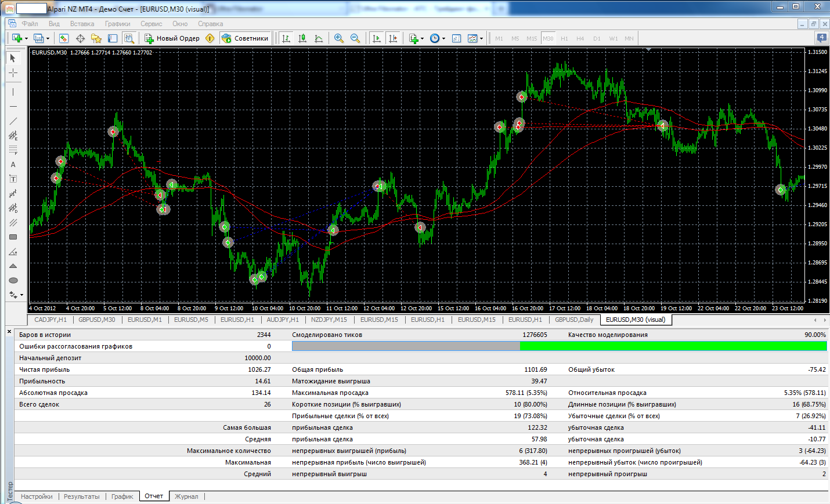Select the crosshair tool in left sidebar
The height and width of the screenshot is (504, 830).
[x=13, y=73]
